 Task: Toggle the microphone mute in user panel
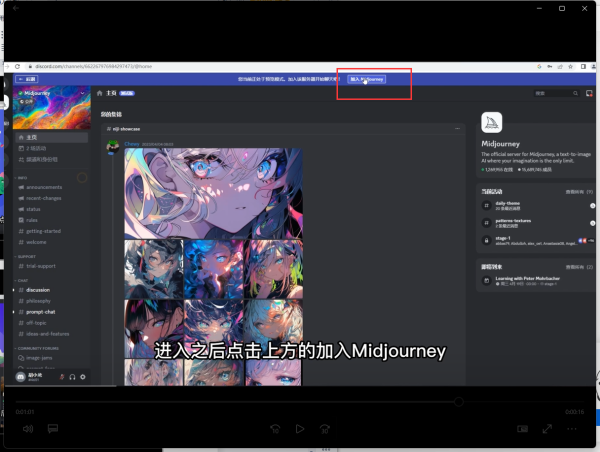pos(62,377)
